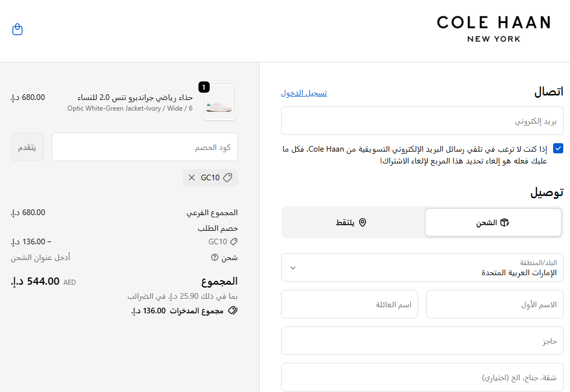Click the total amount 544.00
Viewport: 570px width, 392px height.
[35, 281]
